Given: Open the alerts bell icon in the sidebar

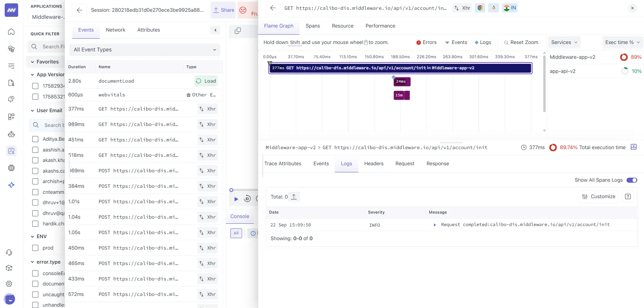Looking at the screenshot, I should click(11, 99).
